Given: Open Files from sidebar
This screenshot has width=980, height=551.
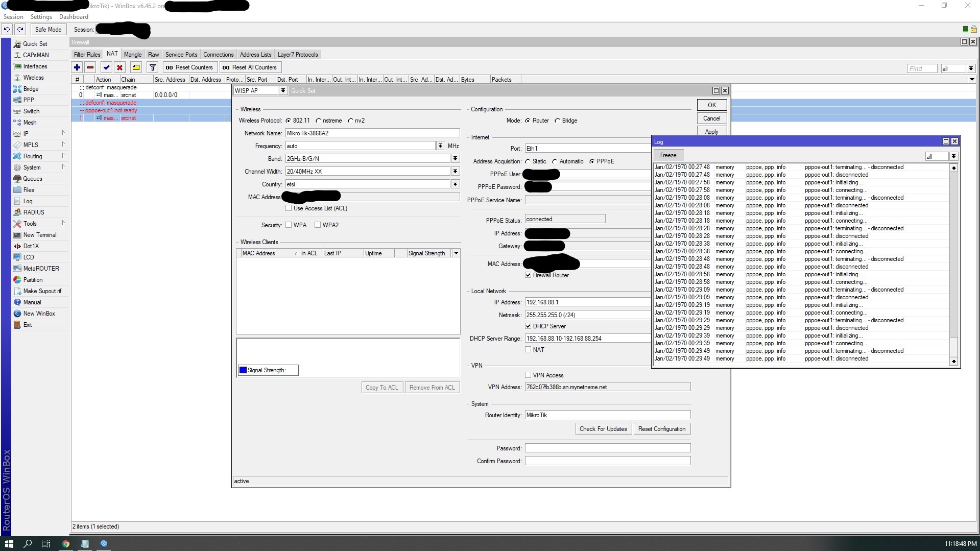Looking at the screenshot, I should pyautogui.click(x=29, y=190).
